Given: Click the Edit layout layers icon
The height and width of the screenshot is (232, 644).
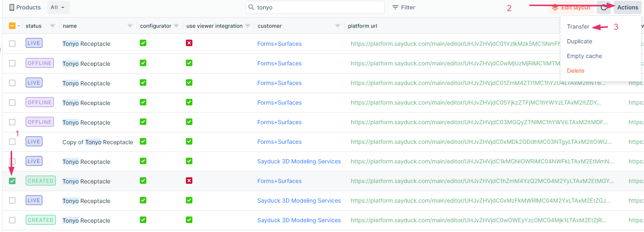Looking at the screenshot, I should click(555, 7).
